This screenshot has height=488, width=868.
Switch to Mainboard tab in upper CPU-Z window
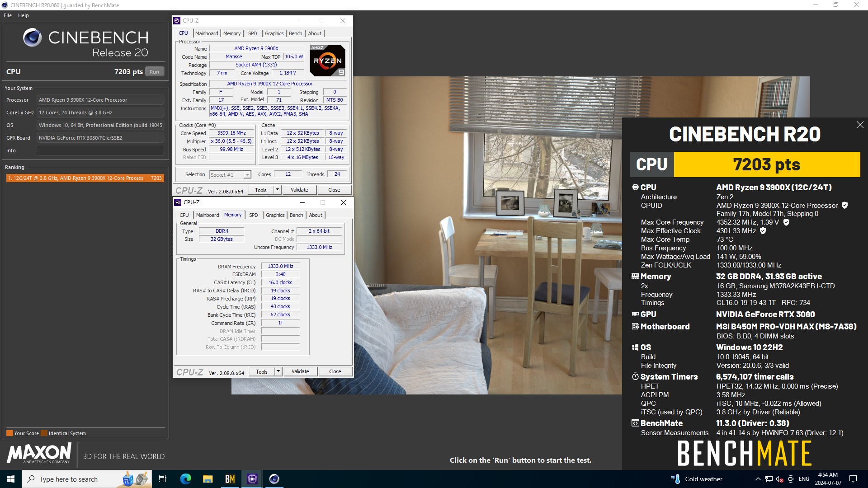tap(207, 33)
